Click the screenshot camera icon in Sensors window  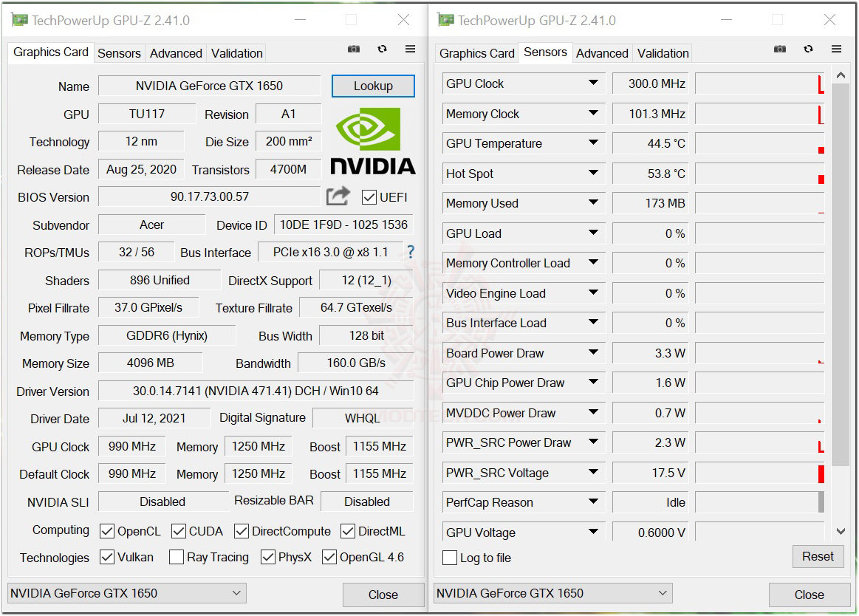point(780,49)
